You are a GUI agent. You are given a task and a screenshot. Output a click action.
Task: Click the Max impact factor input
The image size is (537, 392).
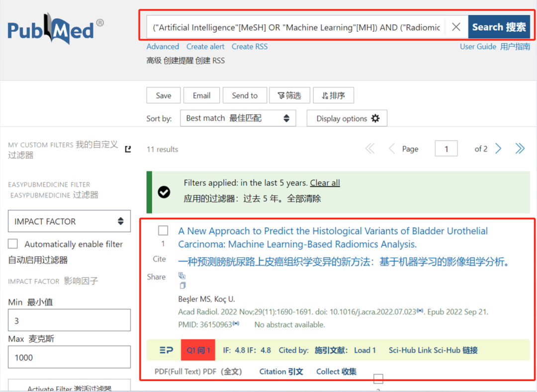click(x=69, y=357)
